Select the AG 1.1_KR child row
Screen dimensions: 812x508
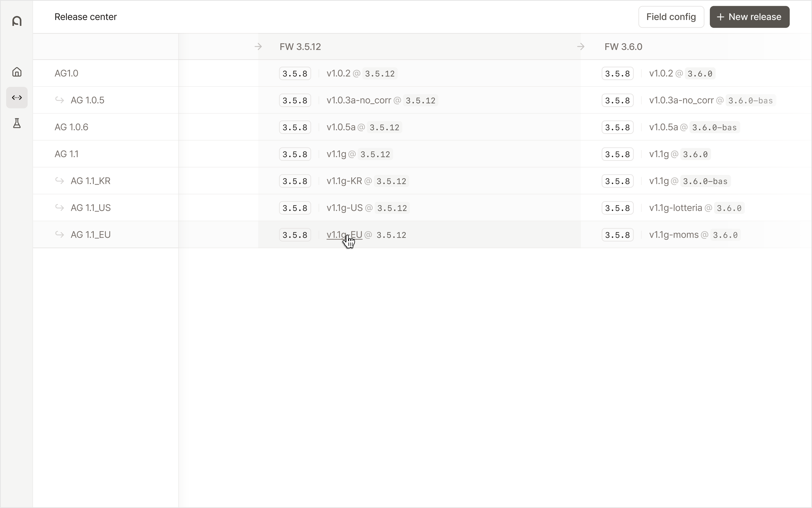[x=90, y=181]
